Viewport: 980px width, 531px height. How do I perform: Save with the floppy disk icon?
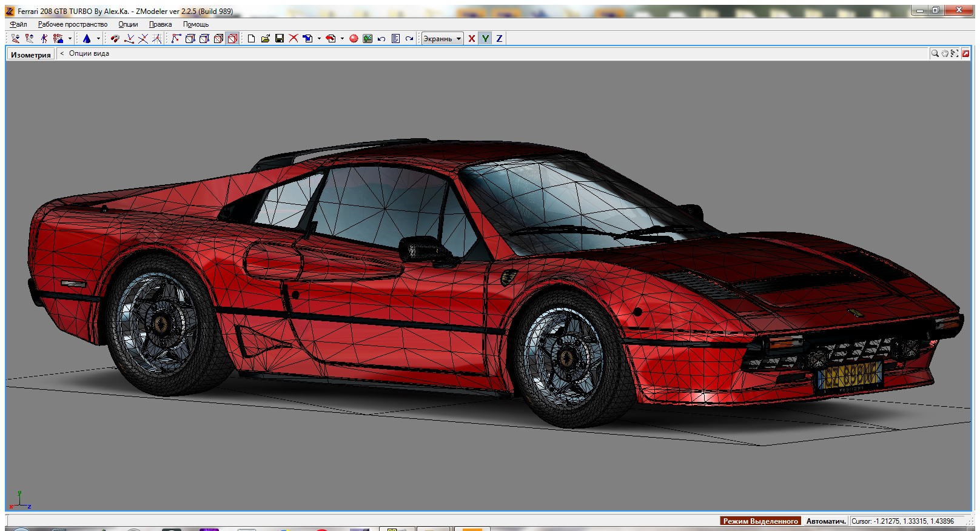280,38
